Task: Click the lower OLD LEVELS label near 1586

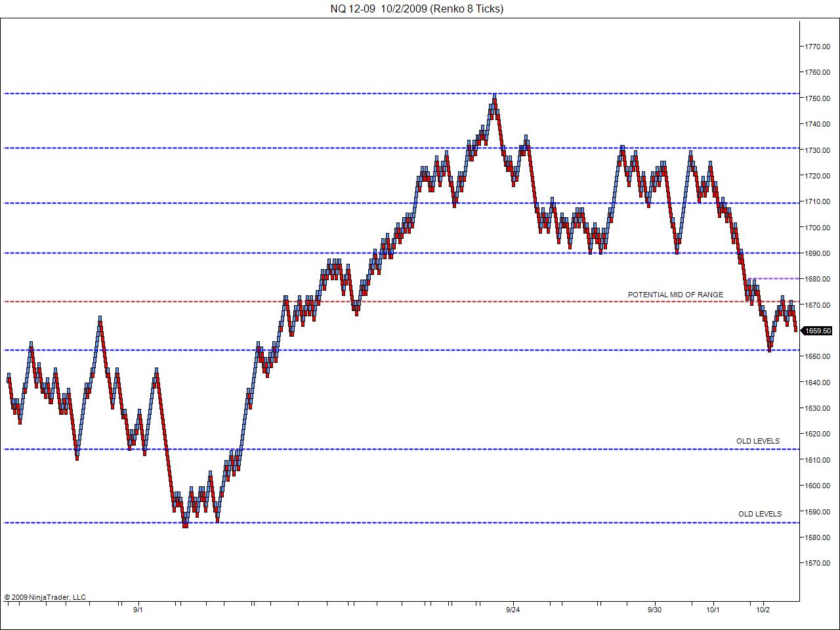Action: point(760,514)
